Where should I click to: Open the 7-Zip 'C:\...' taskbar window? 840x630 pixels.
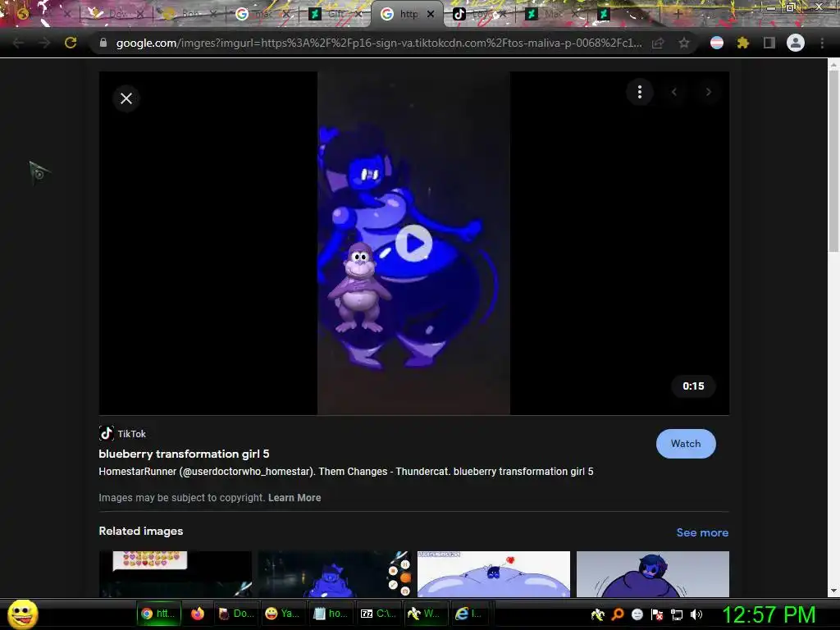[378, 614]
